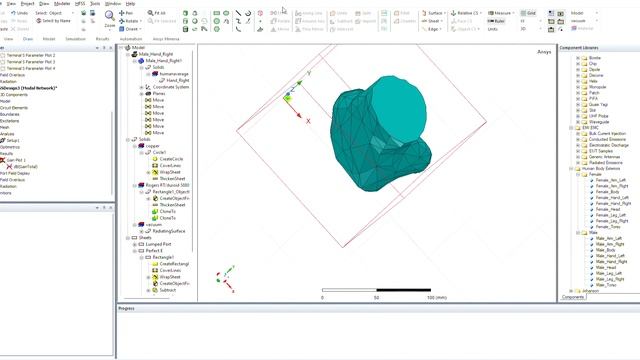Open the Modeler menu
Image resolution: width=640 pixels, height=360 pixels.
[x=62, y=4]
